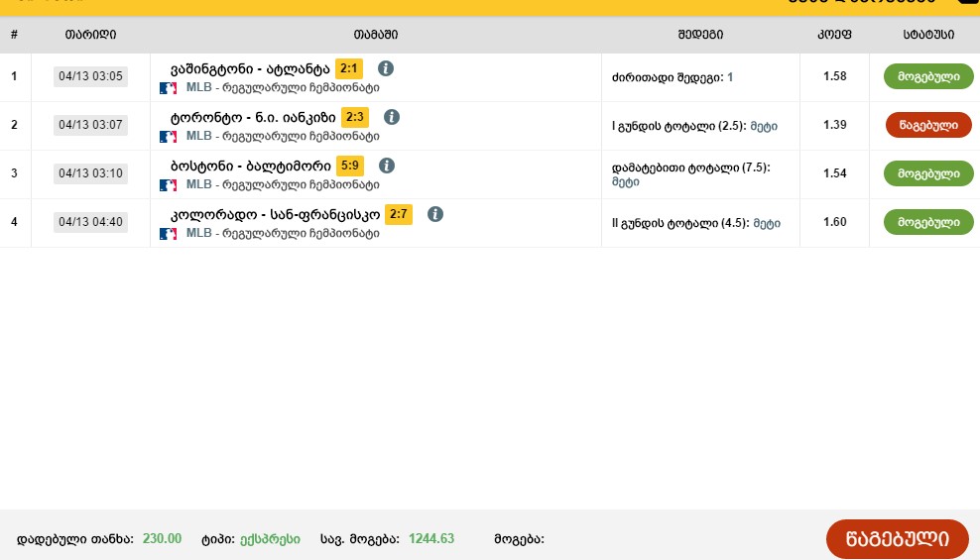Select date 04/13 03:07
Viewport: 980px width, 560px height.
click(x=90, y=125)
